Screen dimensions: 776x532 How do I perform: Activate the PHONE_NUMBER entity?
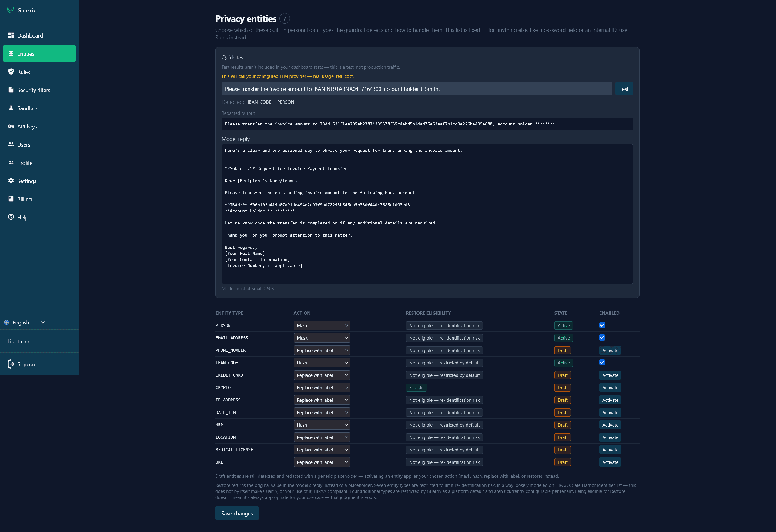(x=610, y=351)
